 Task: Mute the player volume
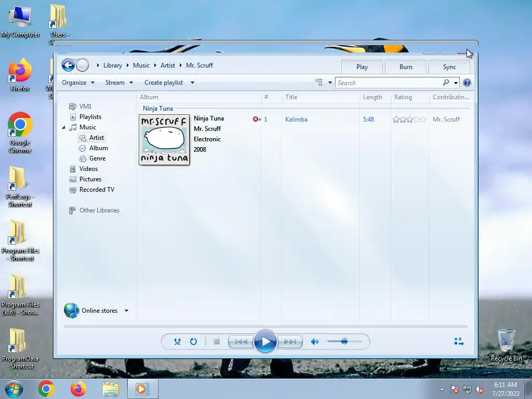[314, 342]
